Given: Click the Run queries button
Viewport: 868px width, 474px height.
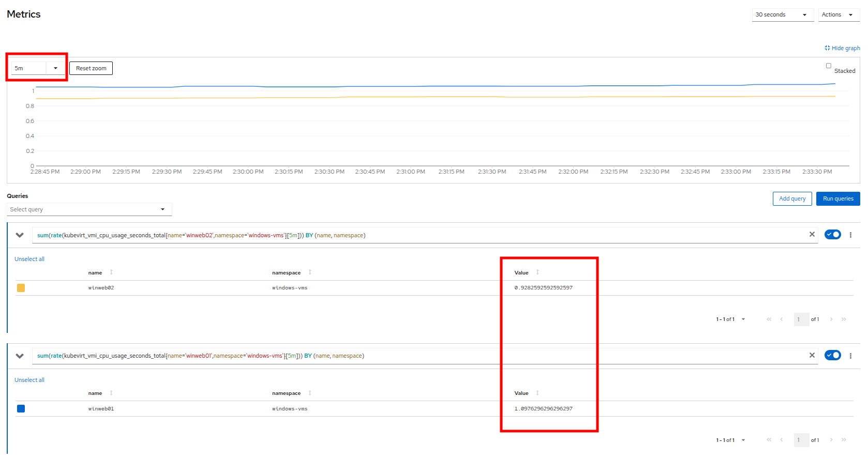Looking at the screenshot, I should [837, 198].
